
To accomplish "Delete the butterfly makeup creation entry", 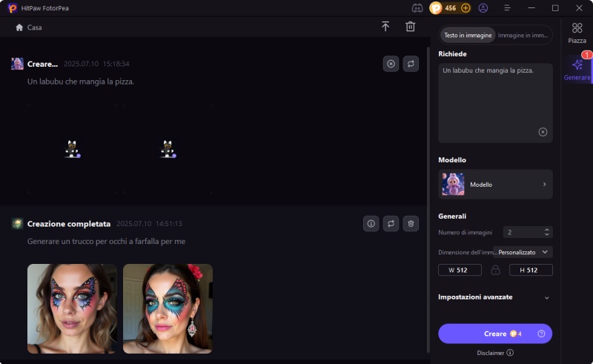I will click(x=411, y=224).
